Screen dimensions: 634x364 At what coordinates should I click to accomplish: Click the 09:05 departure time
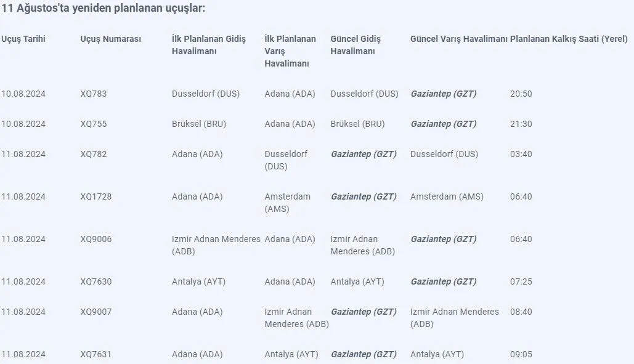click(x=521, y=354)
